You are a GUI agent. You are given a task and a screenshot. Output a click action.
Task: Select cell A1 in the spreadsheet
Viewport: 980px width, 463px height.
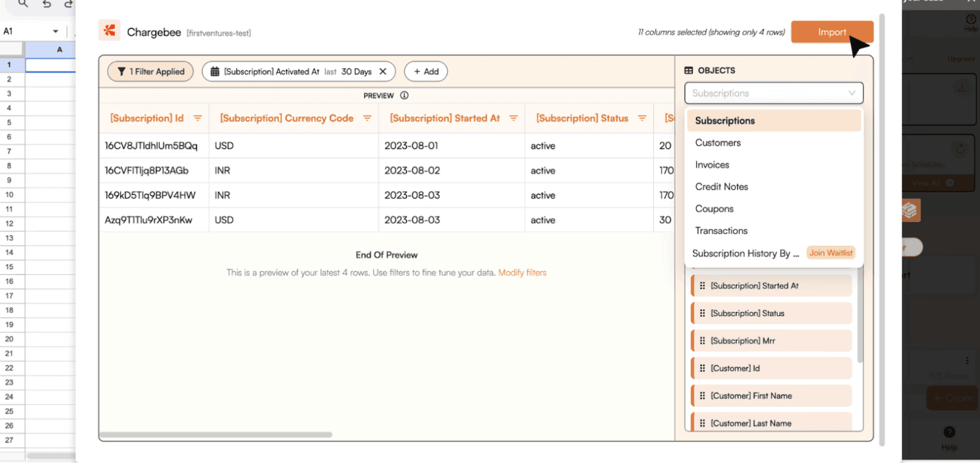click(50, 65)
